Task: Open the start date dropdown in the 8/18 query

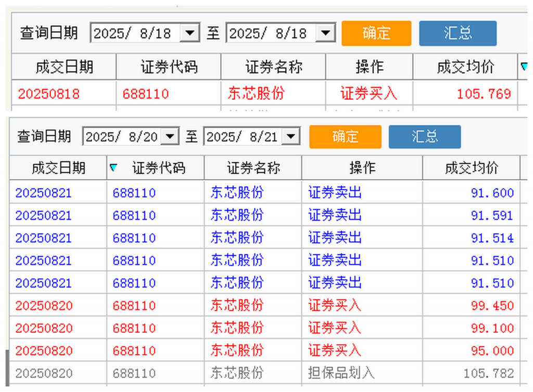Action: [x=190, y=33]
